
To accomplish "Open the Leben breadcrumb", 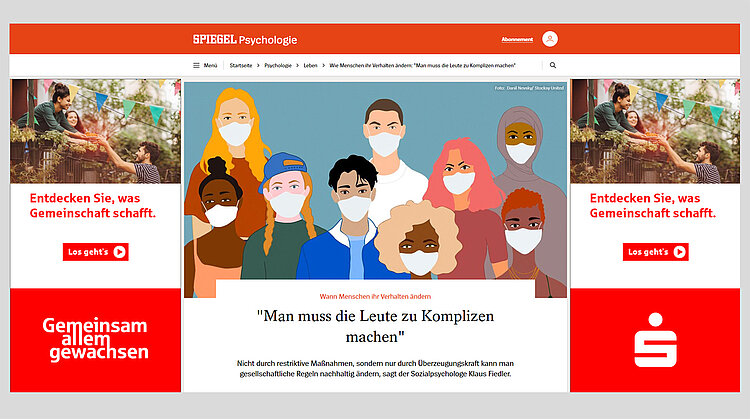I will [x=310, y=66].
